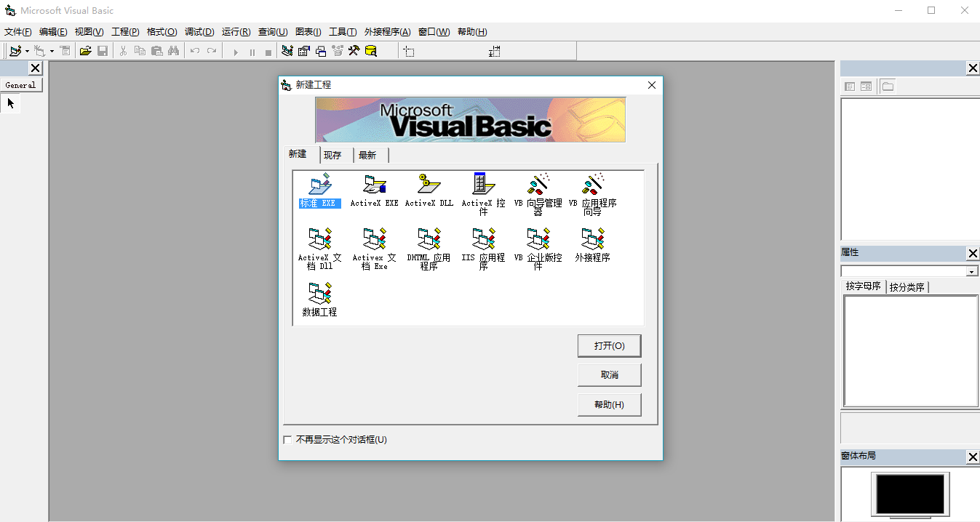980x522 pixels.
Task: Open the 文件(F) menu
Action: point(17,32)
